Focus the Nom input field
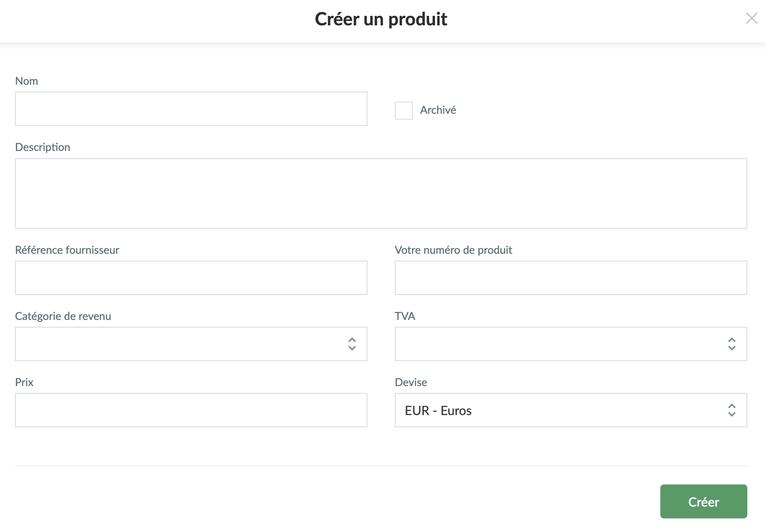The width and height of the screenshot is (765, 532). [x=191, y=109]
